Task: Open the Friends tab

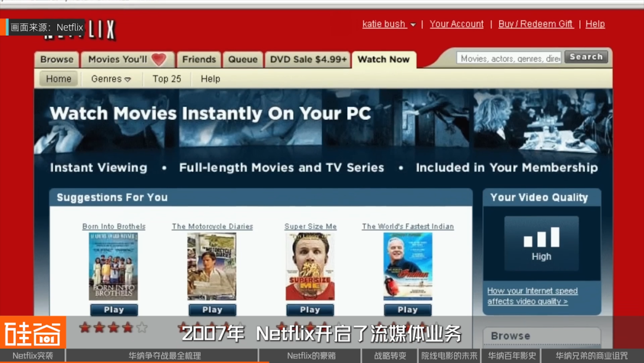Action: click(199, 60)
